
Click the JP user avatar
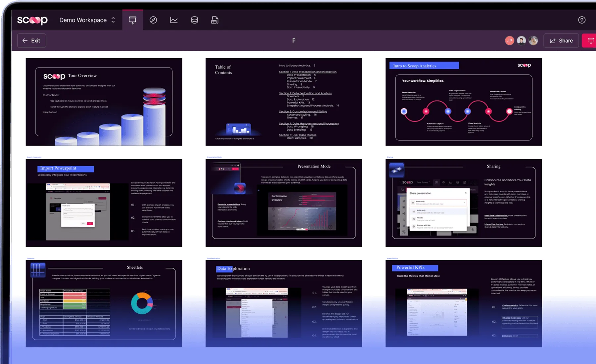[x=510, y=41]
